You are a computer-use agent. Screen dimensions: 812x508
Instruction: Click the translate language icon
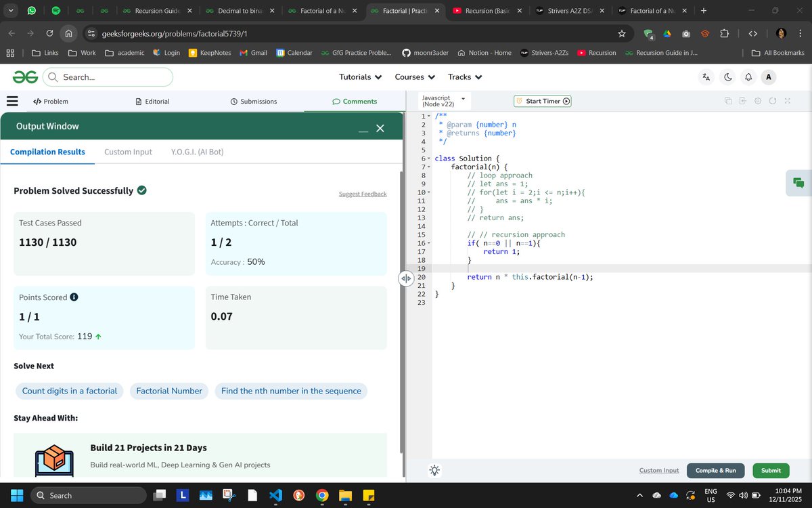[x=706, y=77]
